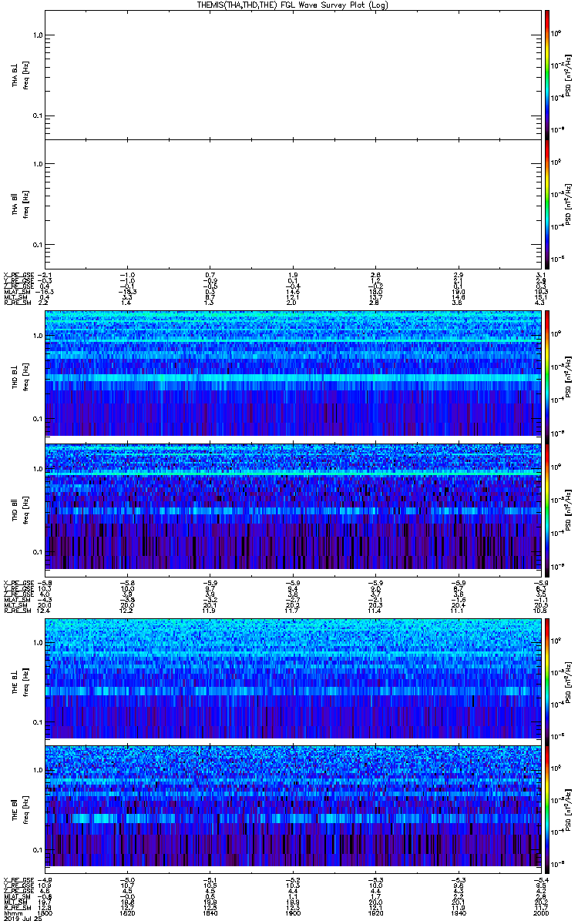
Task: Click the 'THE B∥ freq [Hz]' axis label
Action: pyautogui.click(x=21, y=808)
